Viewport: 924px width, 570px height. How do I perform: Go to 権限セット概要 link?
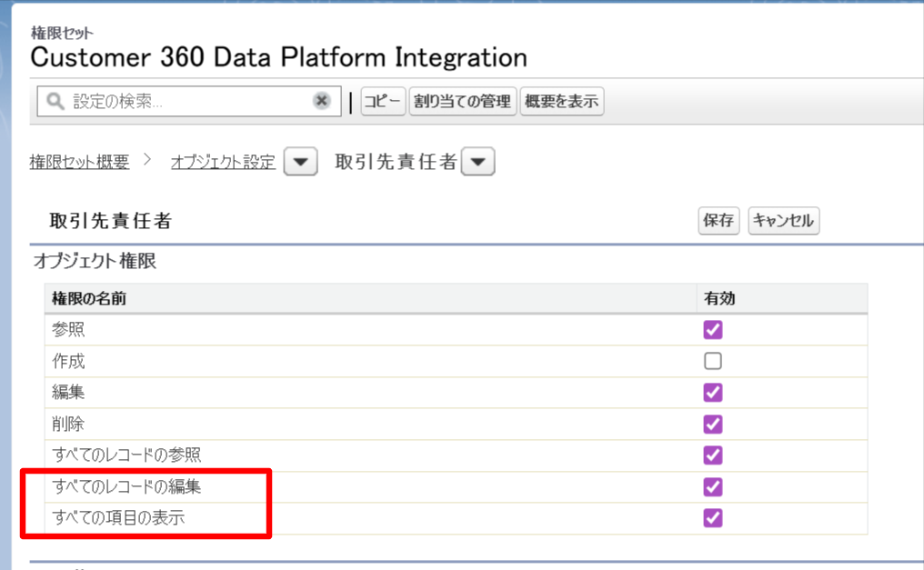click(x=79, y=161)
